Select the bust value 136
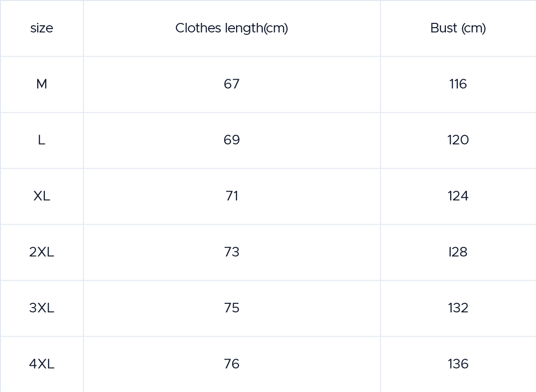This screenshot has height=392, width=536. click(458, 364)
